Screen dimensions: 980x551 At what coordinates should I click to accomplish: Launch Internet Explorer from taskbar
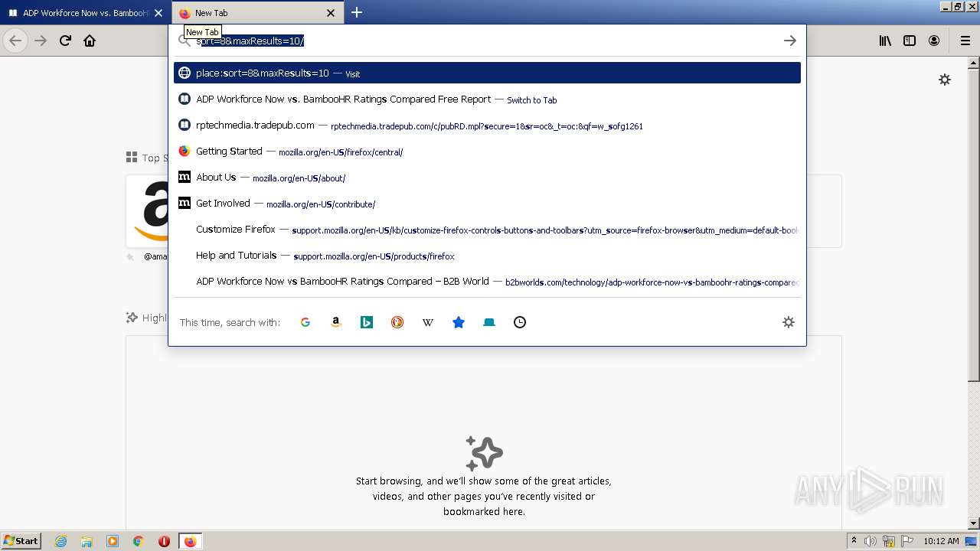pos(60,541)
